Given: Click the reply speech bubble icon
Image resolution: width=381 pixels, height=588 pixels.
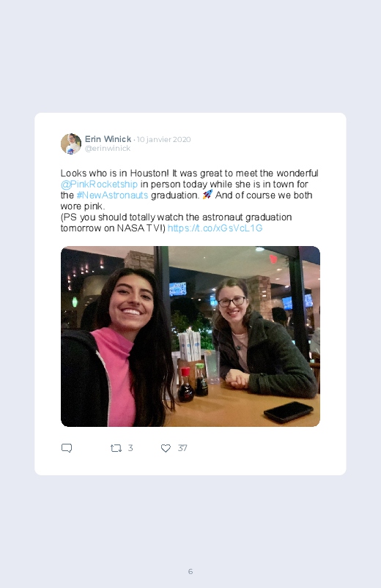Looking at the screenshot, I should coord(67,447).
